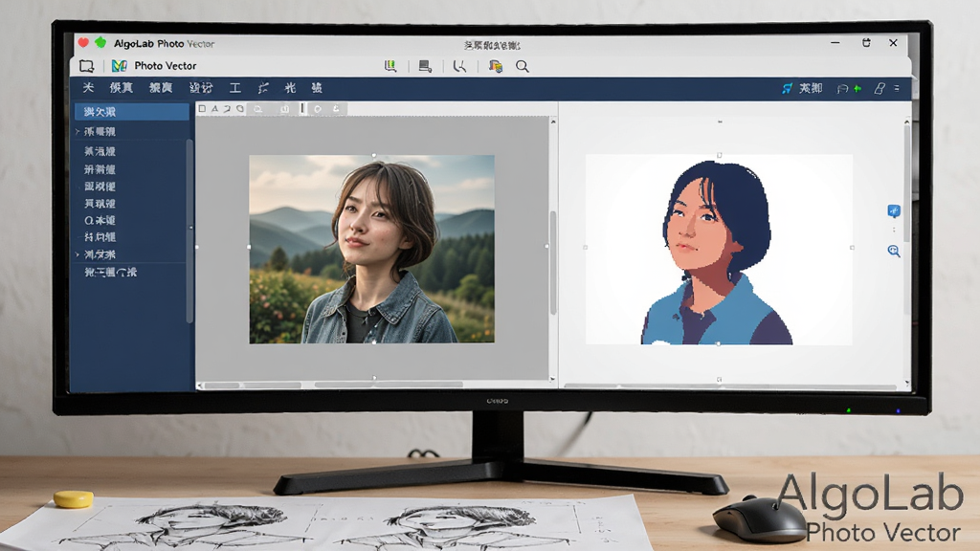Click the tilted page icon in the dark menu bar
980x551 pixels.
coord(880,89)
